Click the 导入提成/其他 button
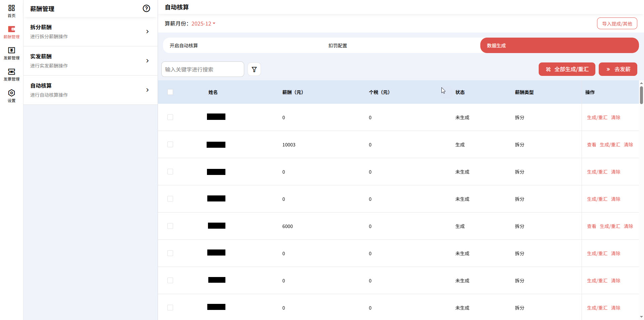 pos(617,24)
